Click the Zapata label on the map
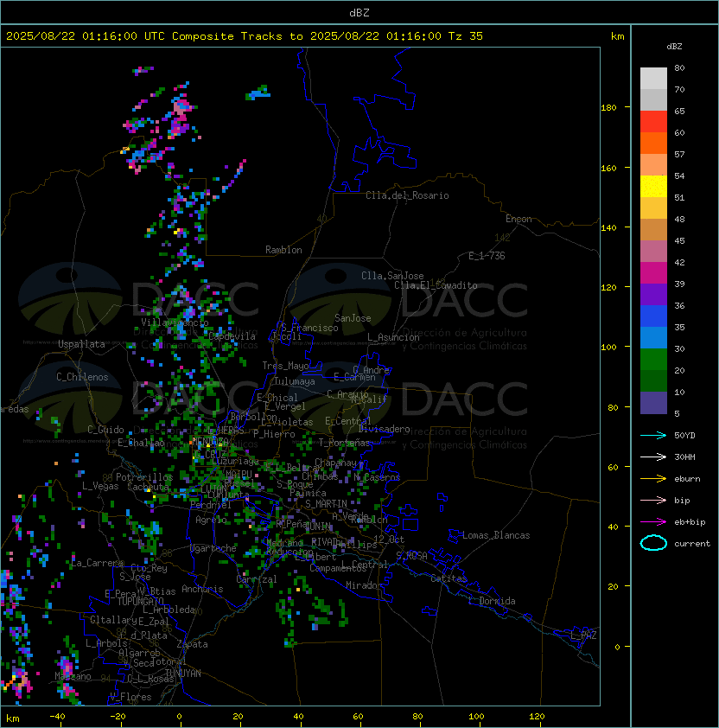Viewport: 719px width, 728px height. (x=192, y=644)
